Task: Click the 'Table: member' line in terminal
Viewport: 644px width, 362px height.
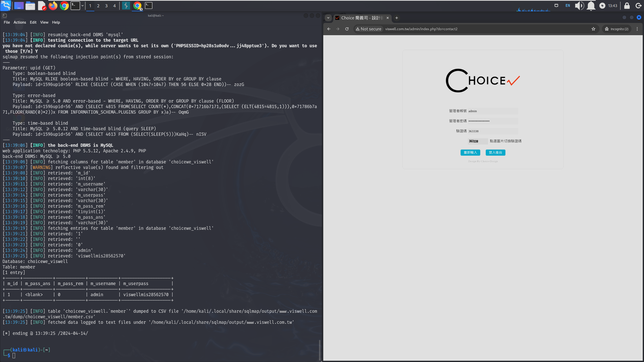Action: point(19,267)
